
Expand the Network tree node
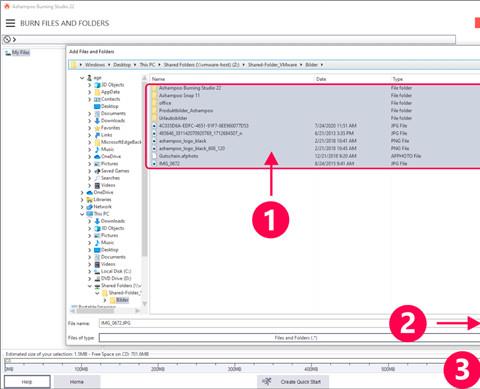pyautogui.click(x=82, y=207)
